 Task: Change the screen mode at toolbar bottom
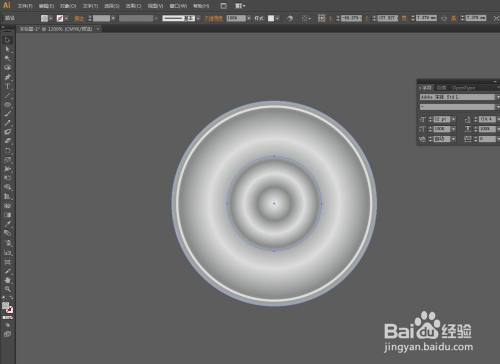[7, 334]
